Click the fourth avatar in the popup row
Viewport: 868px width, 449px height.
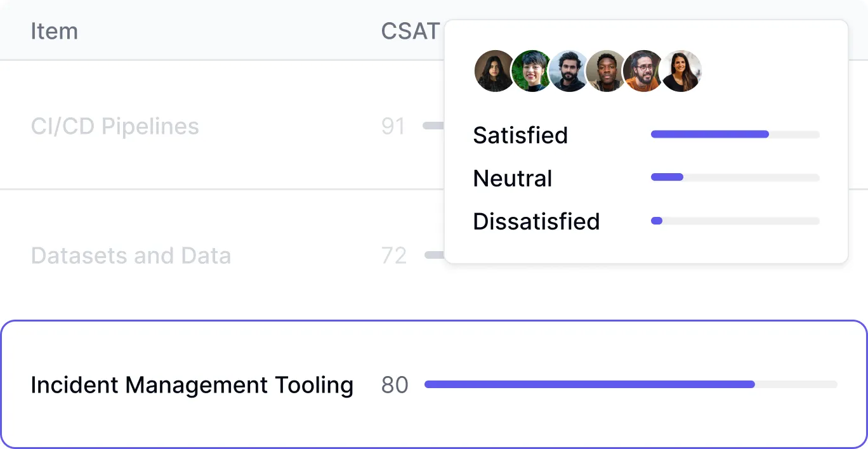pos(606,71)
